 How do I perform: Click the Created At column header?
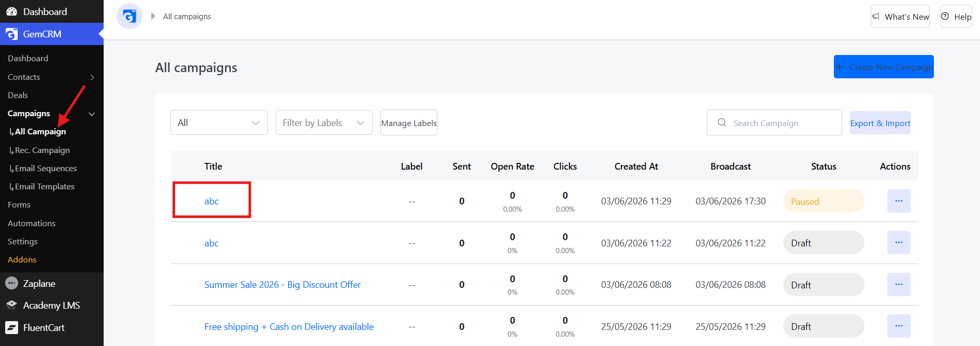click(636, 167)
